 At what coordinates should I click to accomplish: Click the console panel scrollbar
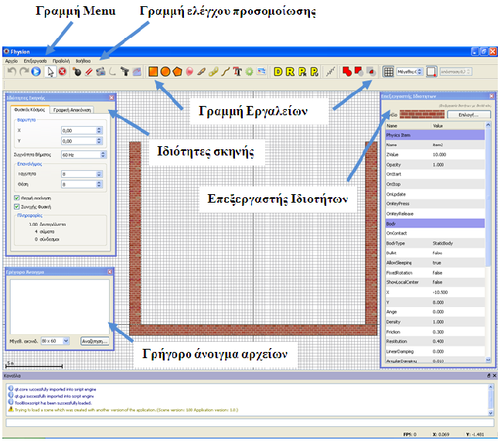click(x=491, y=400)
